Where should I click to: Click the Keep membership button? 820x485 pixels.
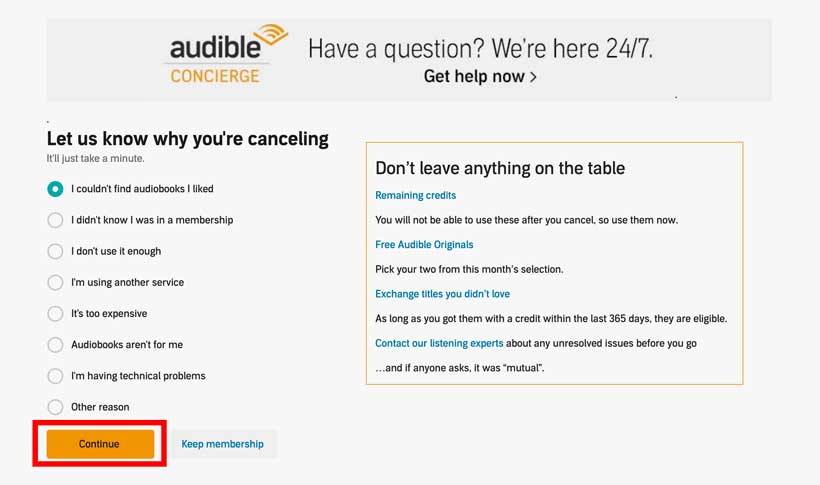click(223, 444)
